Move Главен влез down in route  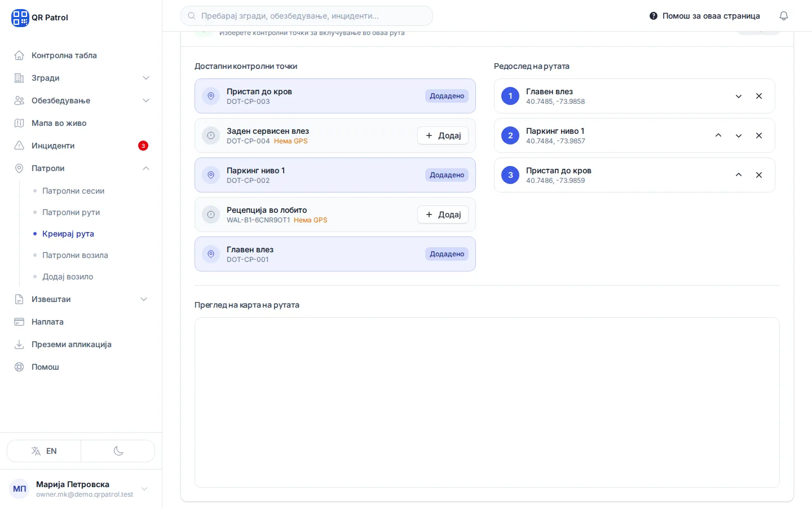(x=739, y=96)
